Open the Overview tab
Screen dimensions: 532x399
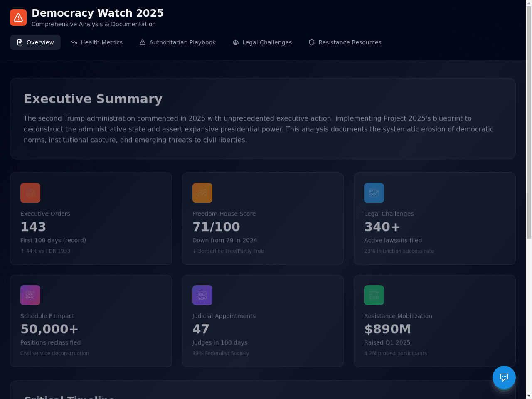[35, 42]
